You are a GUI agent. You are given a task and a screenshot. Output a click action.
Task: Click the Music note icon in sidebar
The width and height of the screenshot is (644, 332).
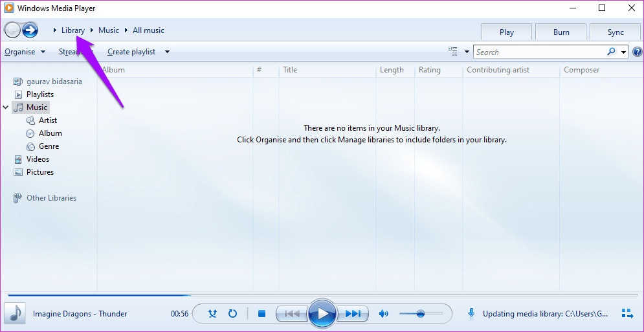18,107
